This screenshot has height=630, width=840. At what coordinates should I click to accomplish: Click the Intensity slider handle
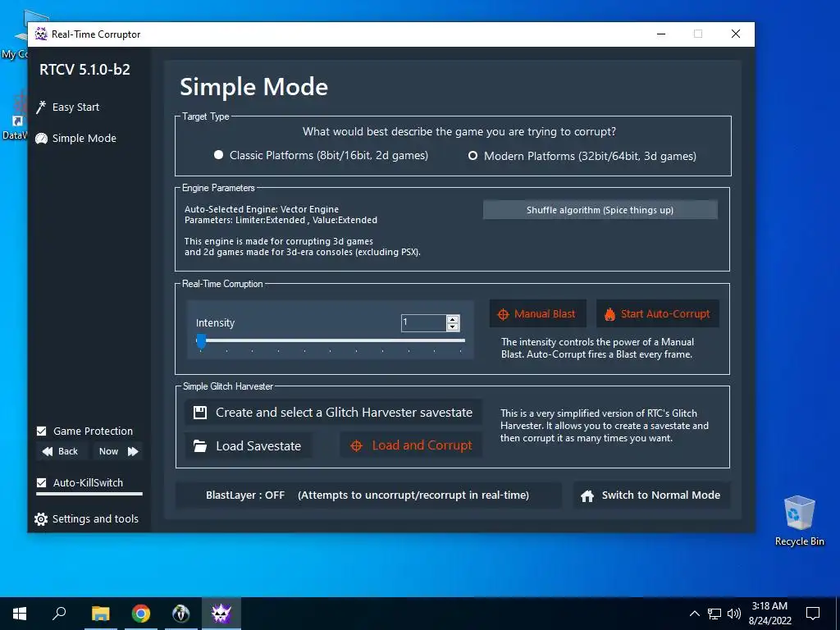pyautogui.click(x=201, y=340)
